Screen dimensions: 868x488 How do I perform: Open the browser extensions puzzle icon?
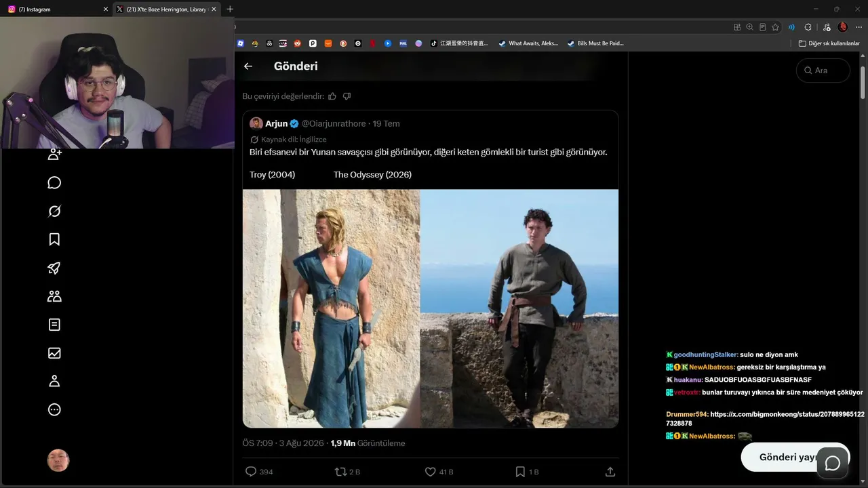click(808, 27)
